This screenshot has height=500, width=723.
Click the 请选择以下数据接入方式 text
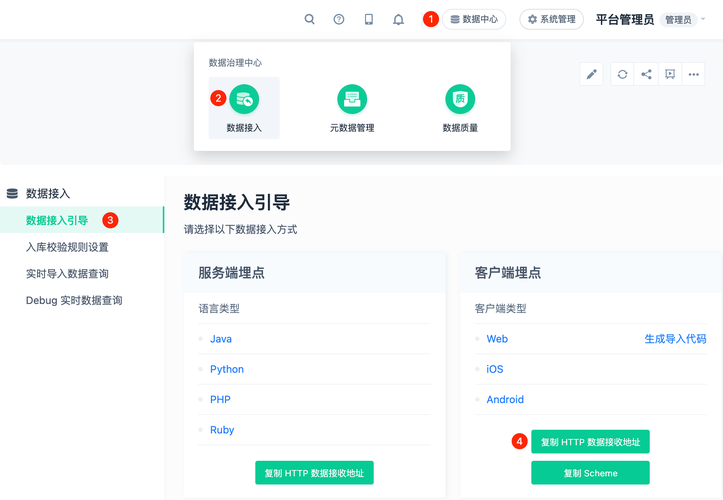click(x=240, y=230)
